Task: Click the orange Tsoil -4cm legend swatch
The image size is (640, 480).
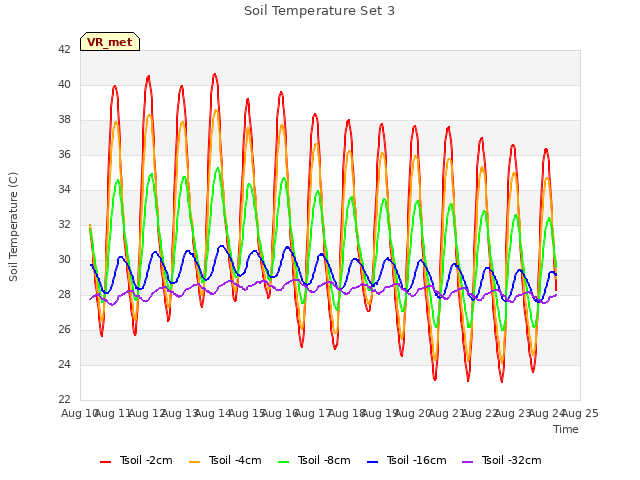Action: click(195, 461)
